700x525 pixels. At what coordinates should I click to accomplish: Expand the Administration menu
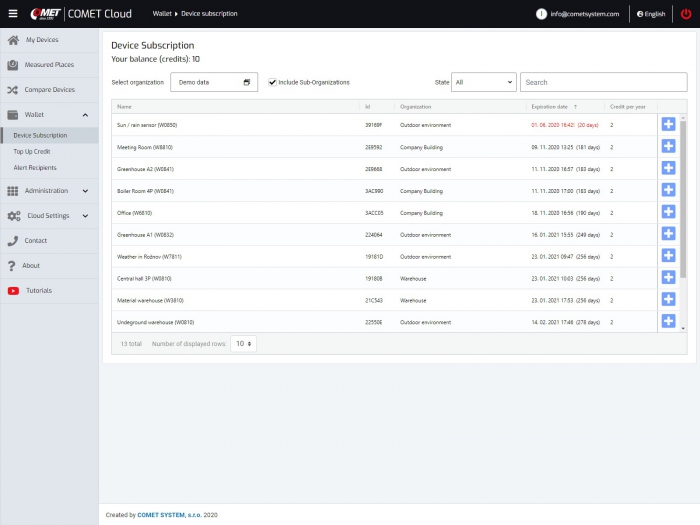(49, 191)
